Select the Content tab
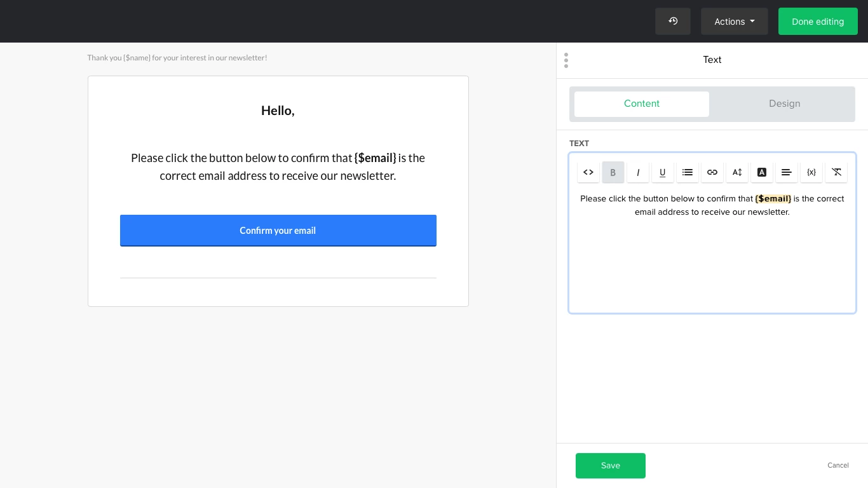 coord(642,104)
